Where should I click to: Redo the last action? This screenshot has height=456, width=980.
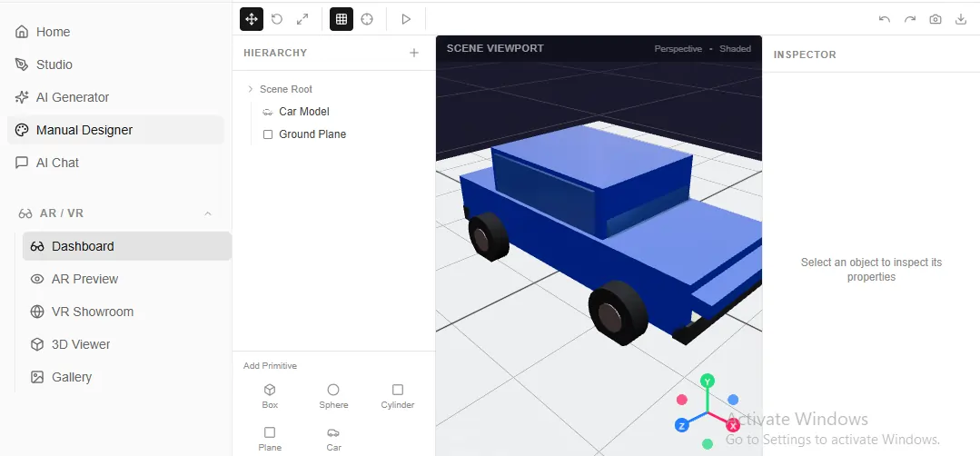coord(910,19)
